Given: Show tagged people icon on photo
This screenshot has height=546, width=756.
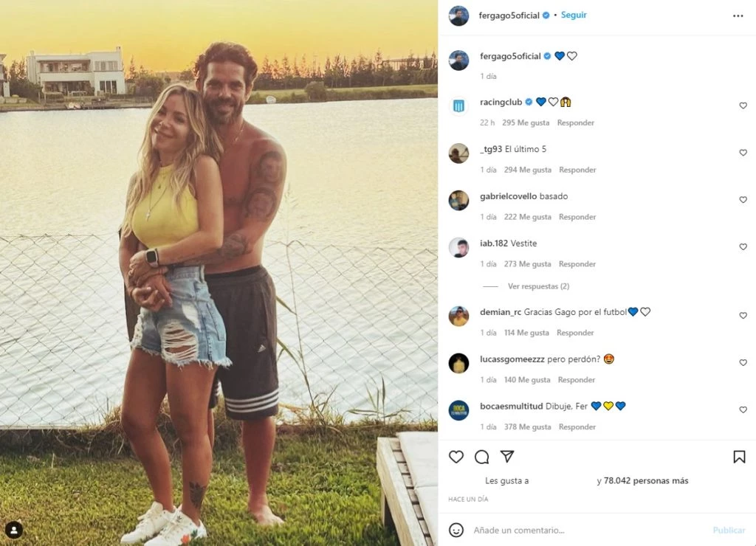Looking at the screenshot, I should [x=14, y=531].
